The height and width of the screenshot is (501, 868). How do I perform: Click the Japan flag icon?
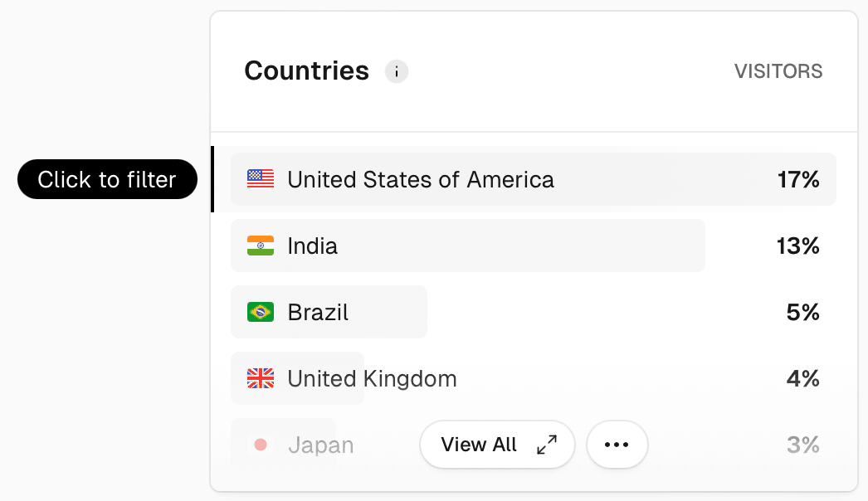pyautogui.click(x=261, y=445)
